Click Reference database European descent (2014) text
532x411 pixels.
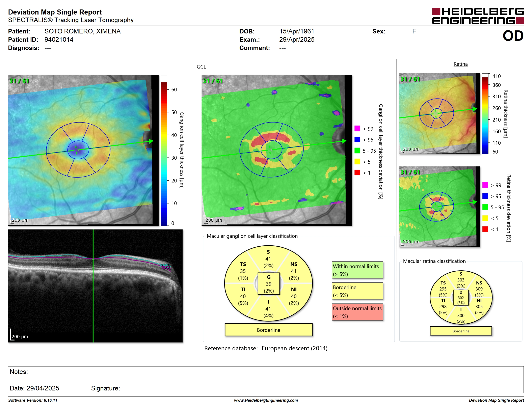point(266,348)
